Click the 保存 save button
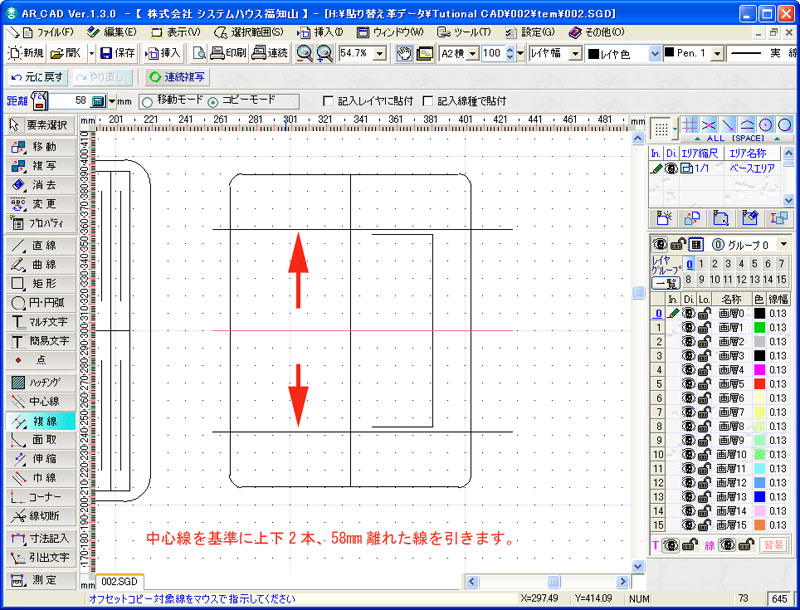Viewport: 800px width, 610px height. pyautogui.click(x=117, y=53)
